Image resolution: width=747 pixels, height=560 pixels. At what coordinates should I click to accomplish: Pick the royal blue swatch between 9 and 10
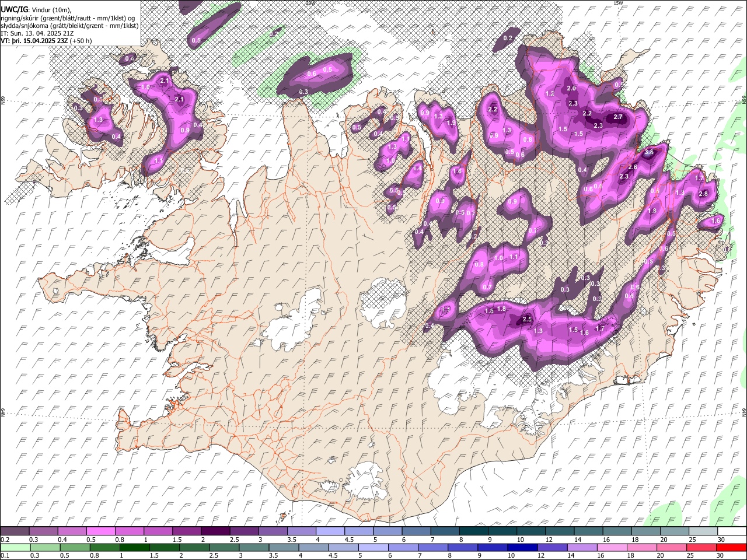coord(492,548)
